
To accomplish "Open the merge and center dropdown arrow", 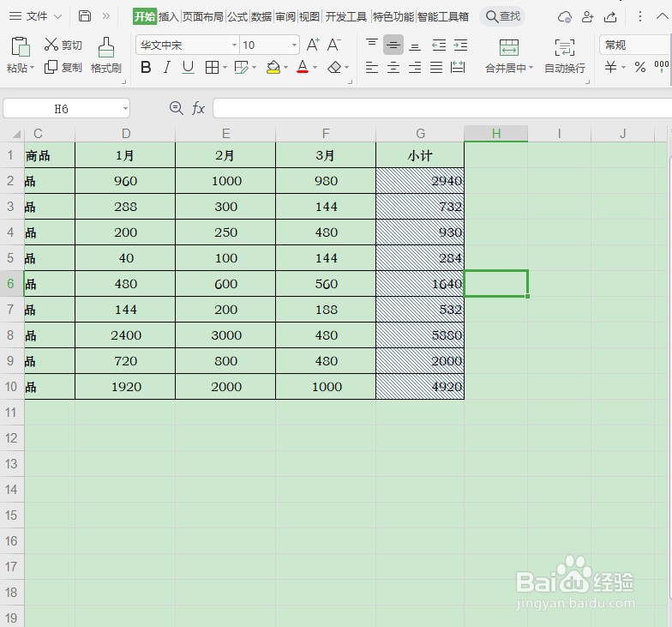I will point(531,68).
